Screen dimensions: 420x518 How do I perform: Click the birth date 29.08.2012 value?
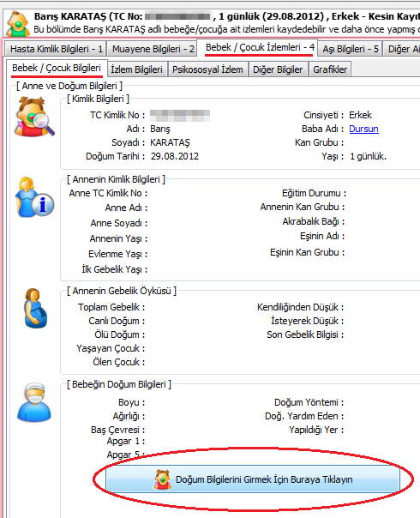tap(175, 156)
